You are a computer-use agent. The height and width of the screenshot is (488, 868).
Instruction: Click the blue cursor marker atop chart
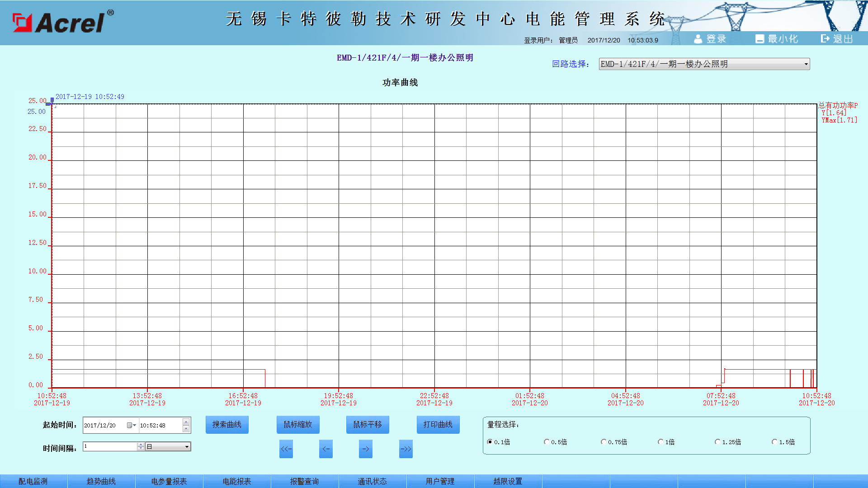pos(52,101)
